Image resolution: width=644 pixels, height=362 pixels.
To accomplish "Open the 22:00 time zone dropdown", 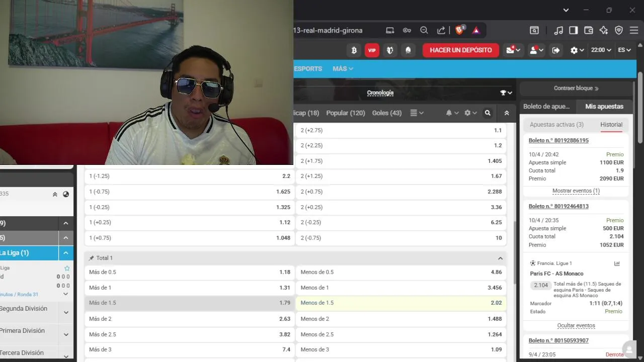I will tap(601, 50).
